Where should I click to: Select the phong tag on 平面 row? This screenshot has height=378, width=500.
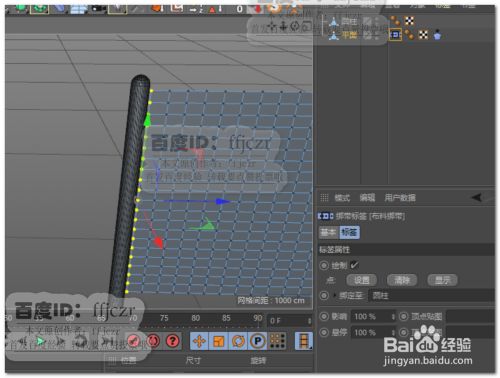click(x=410, y=35)
